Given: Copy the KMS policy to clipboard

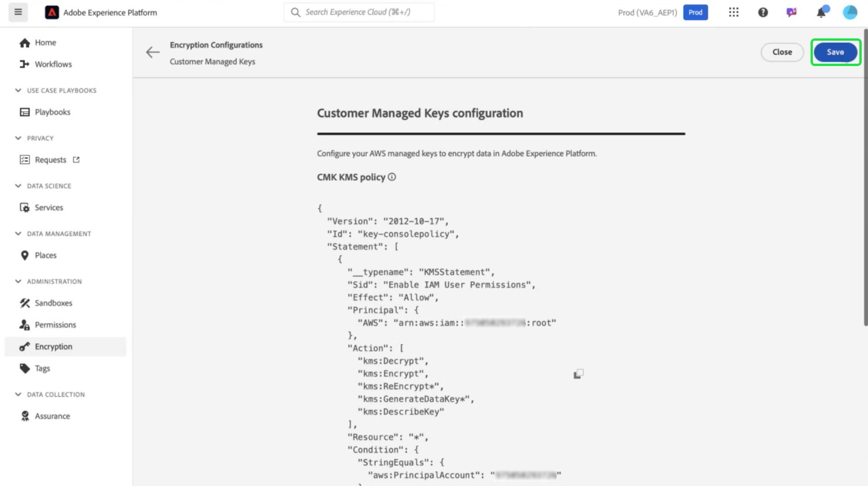Looking at the screenshot, I should pos(579,374).
